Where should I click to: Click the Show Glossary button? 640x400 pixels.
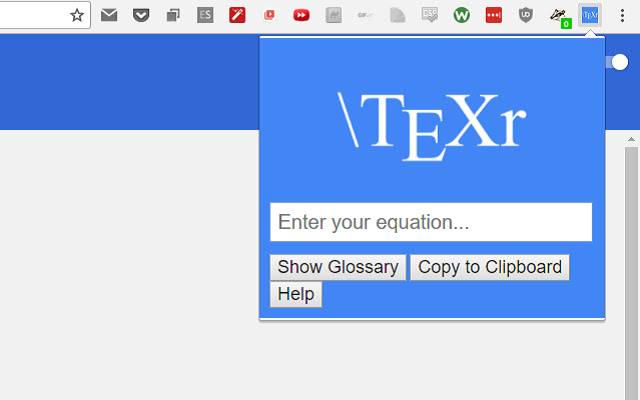pyautogui.click(x=338, y=267)
